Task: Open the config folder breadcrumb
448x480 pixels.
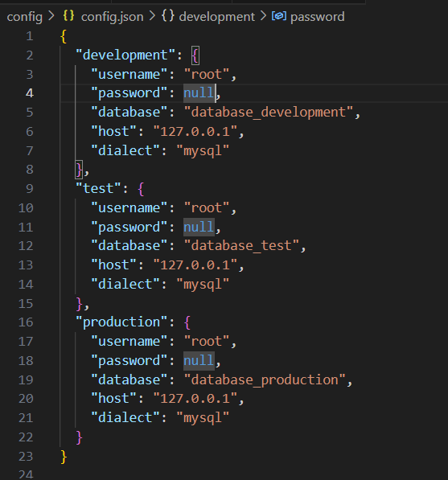Action: click(24, 17)
